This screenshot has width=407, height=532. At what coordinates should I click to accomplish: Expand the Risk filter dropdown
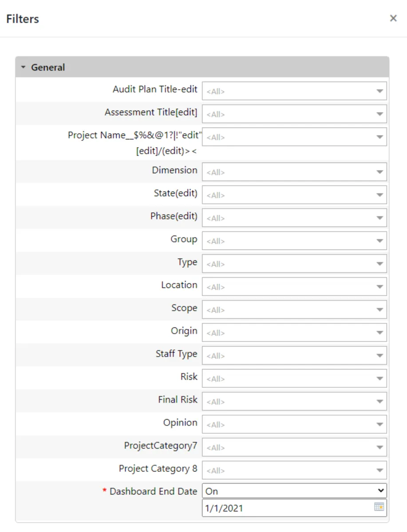[294, 379]
